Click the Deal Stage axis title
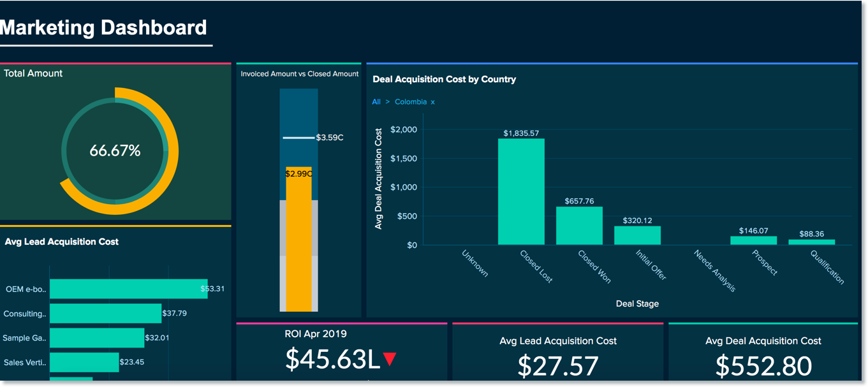Screen dimensions: 868x387 (x=637, y=304)
